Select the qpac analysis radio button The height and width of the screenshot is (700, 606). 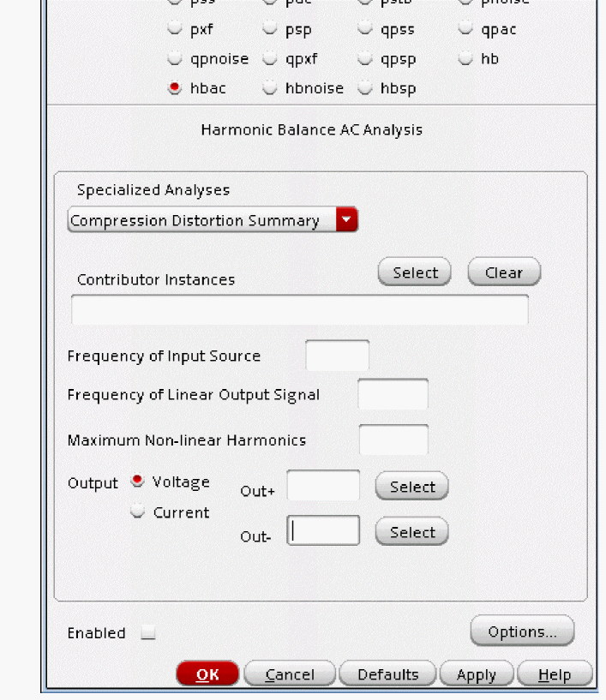465,28
